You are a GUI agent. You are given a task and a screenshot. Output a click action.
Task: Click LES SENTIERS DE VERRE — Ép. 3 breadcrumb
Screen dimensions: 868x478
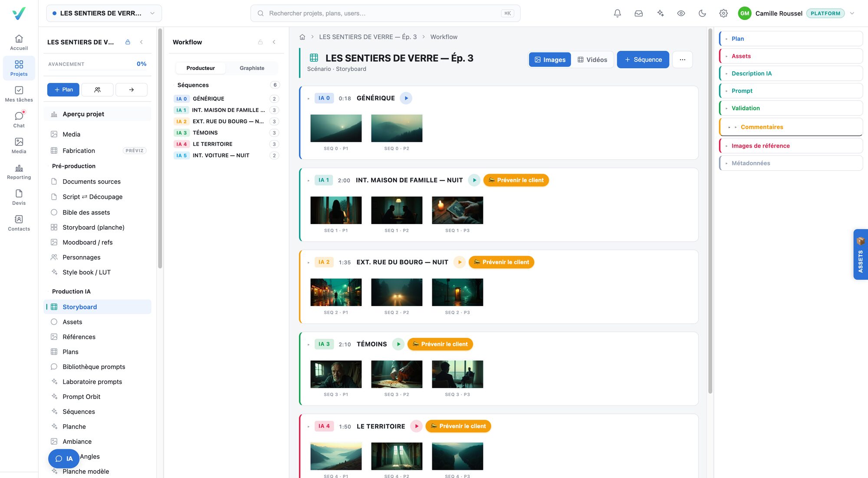[x=368, y=37]
